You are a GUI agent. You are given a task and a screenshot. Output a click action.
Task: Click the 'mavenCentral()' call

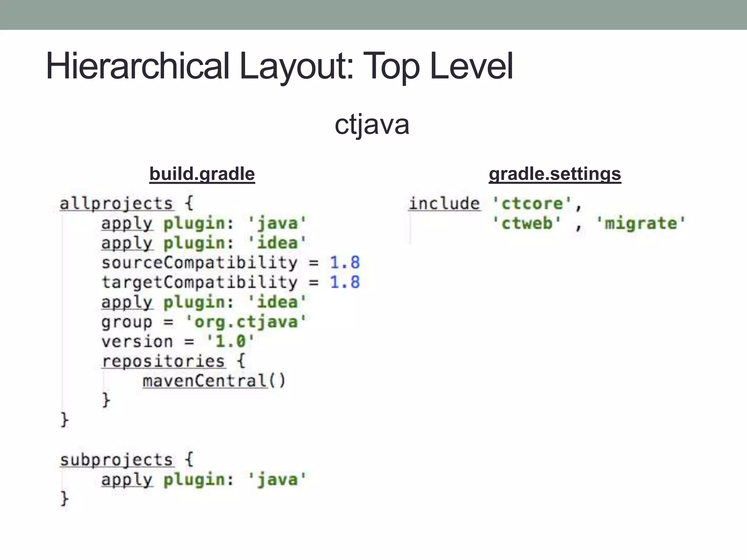pos(214,381)
